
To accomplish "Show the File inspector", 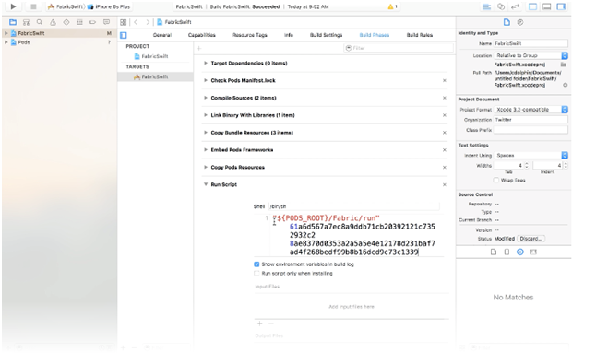I will coord(507,22).
